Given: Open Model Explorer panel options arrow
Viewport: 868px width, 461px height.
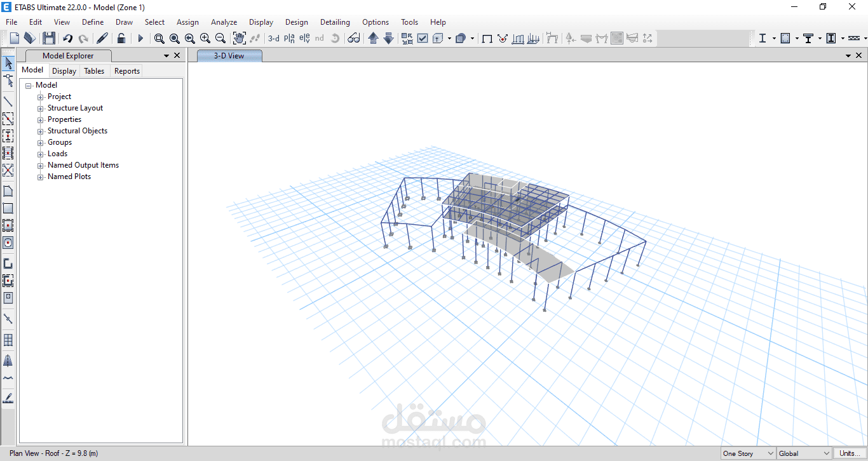Looking at the screenshot, I should click(x=166, y=56).
